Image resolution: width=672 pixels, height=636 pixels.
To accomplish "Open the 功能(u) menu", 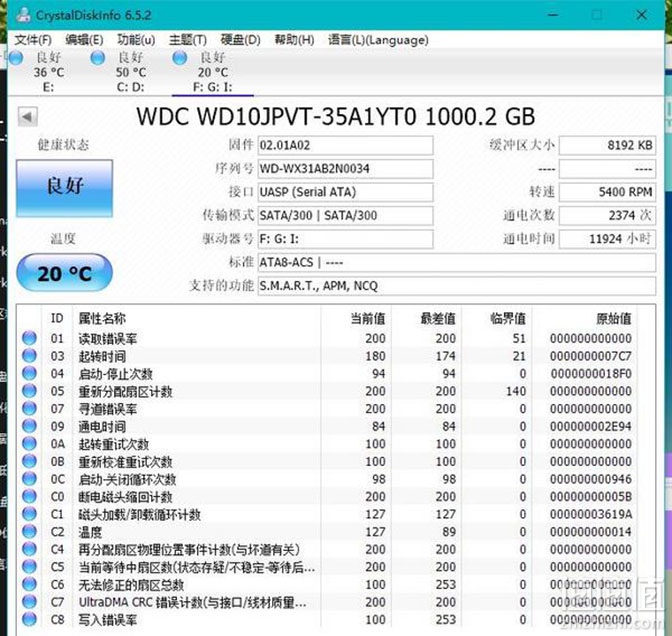I will tap(136, 40).
